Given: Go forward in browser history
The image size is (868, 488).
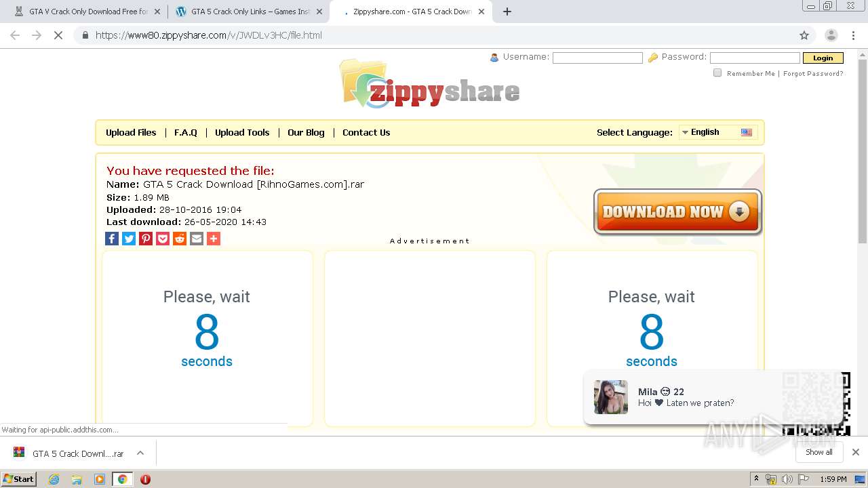Looking at the screenshot, I should pyautogui.click(x=37, y=35).
